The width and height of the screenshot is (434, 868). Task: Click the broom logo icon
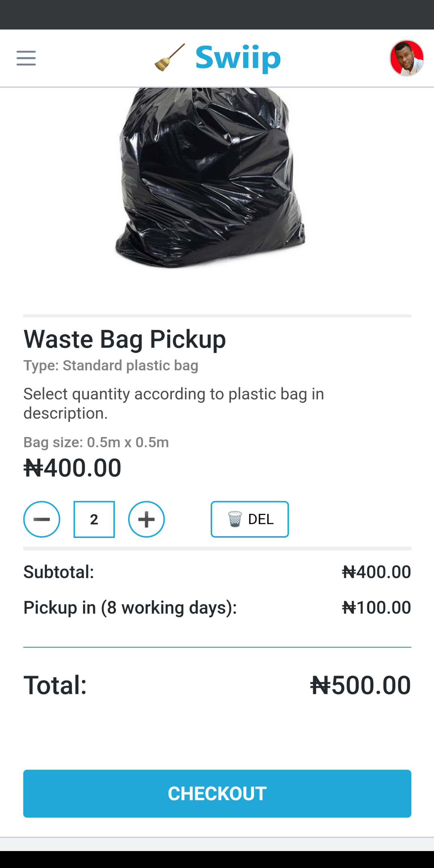click(x=170, y=58)
